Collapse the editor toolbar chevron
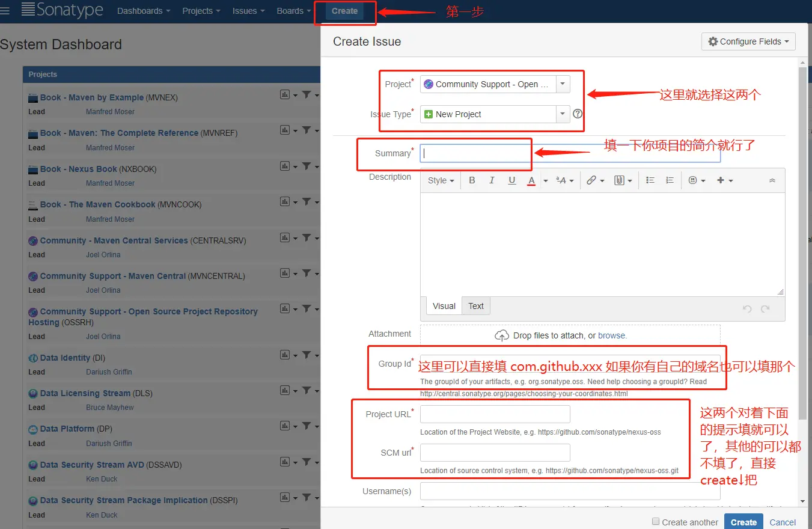The height and width of the screenshot is (529, 812). (x=772, y=180)
